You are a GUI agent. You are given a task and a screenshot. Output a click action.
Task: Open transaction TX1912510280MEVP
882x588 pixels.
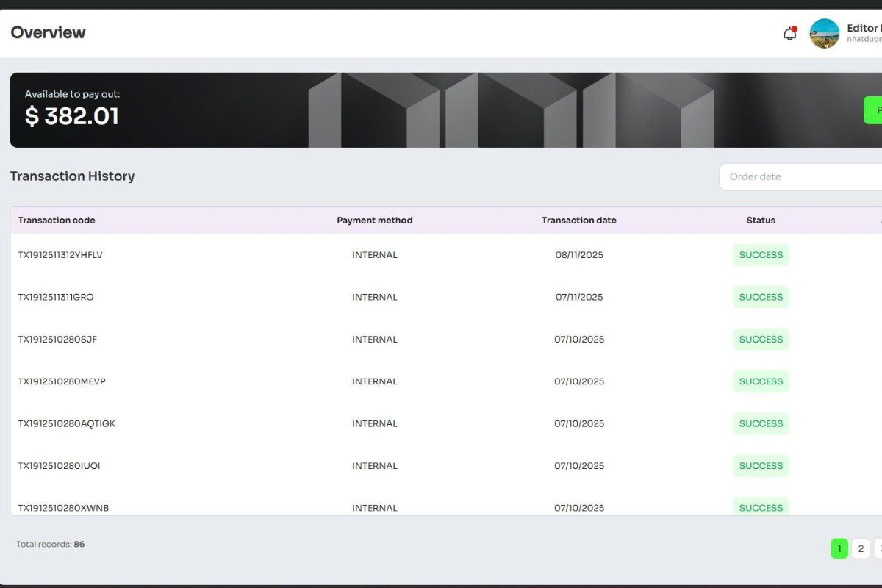(x=62, y=381)
